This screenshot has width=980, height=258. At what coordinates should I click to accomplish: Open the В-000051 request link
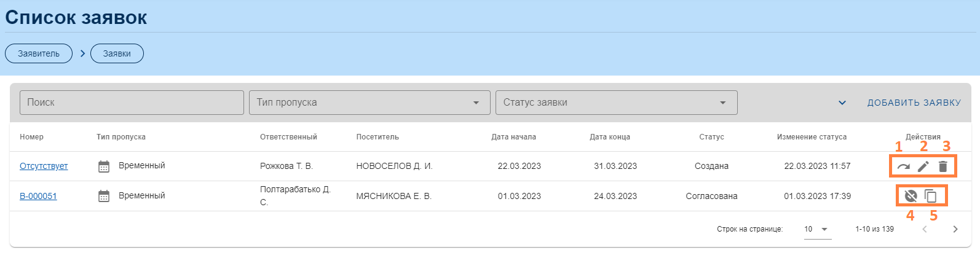pos(38,197)
